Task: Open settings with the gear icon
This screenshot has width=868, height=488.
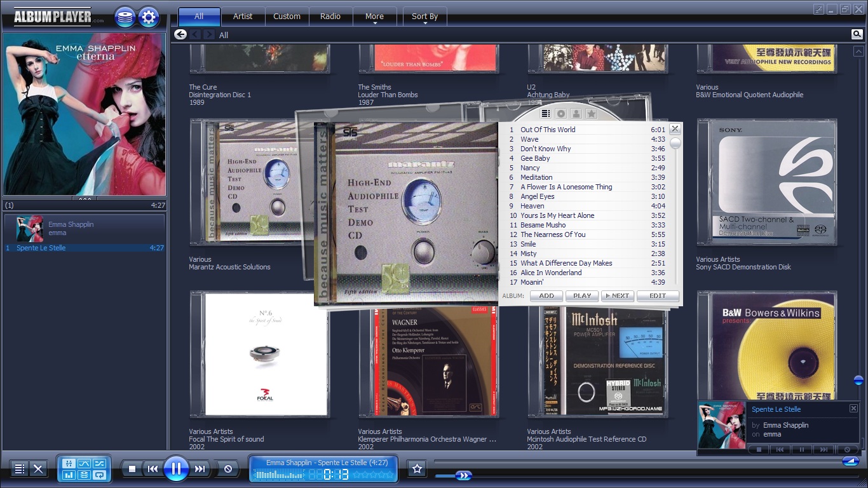Action: (x=149, y=17)
